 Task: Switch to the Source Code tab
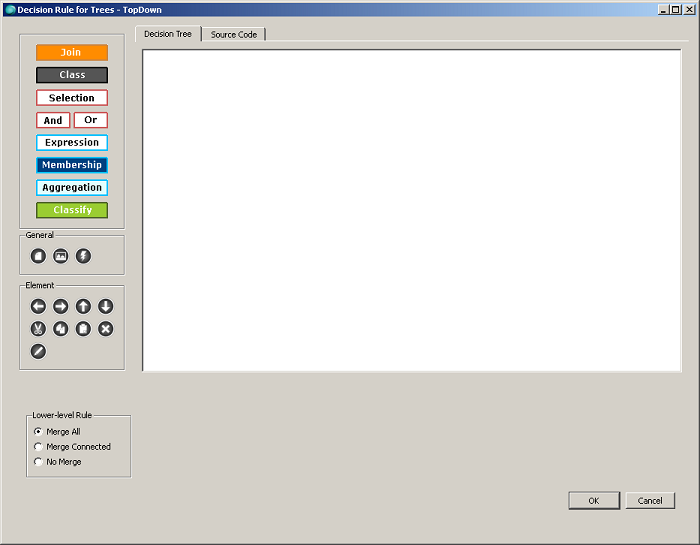tap(233, 34)
